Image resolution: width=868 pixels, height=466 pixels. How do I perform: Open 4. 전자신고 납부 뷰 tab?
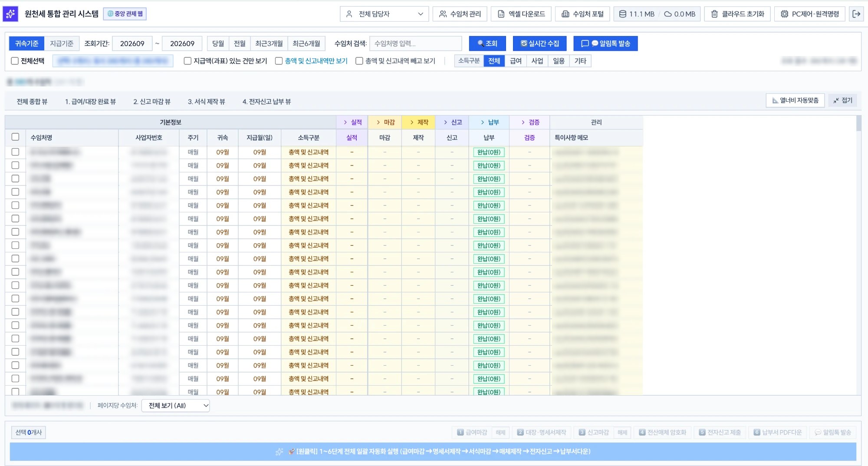(266, 102)
